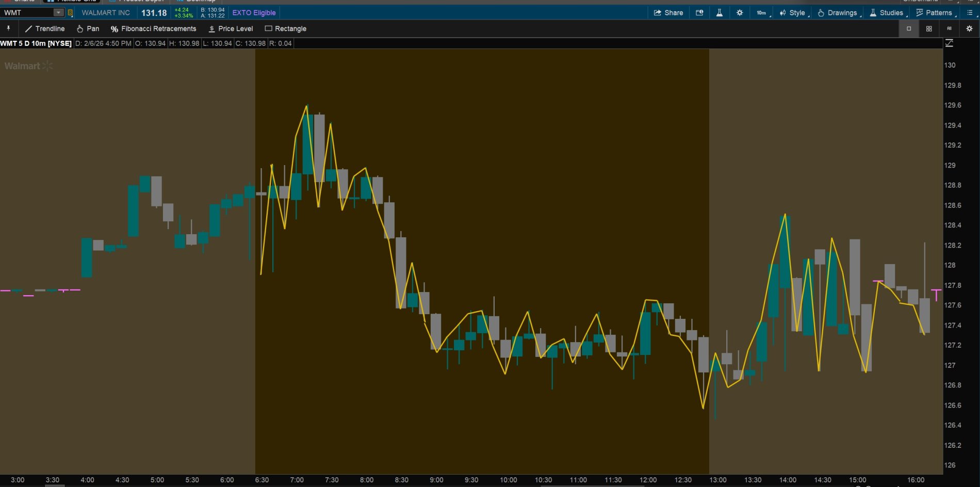Open the Style menu
This screenshot has width=980, height=487.
tap(793, 13)
